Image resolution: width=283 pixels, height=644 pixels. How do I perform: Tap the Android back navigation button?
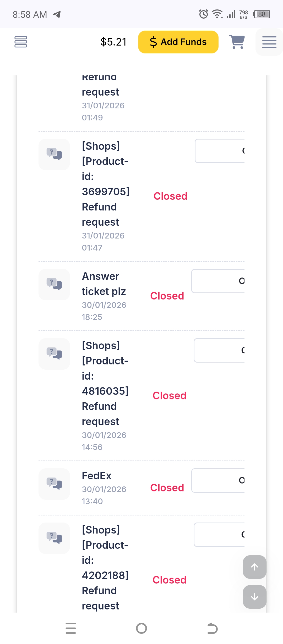pos(212,628)
